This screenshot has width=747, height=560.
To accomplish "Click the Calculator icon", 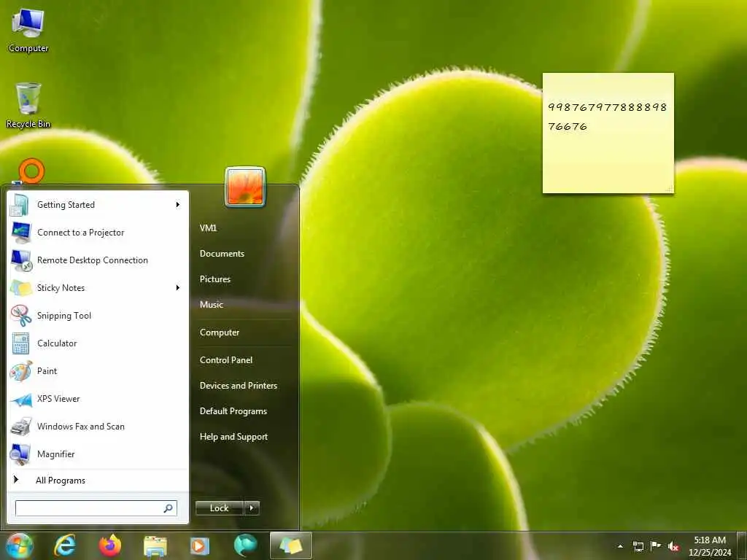I will point(20,343).
